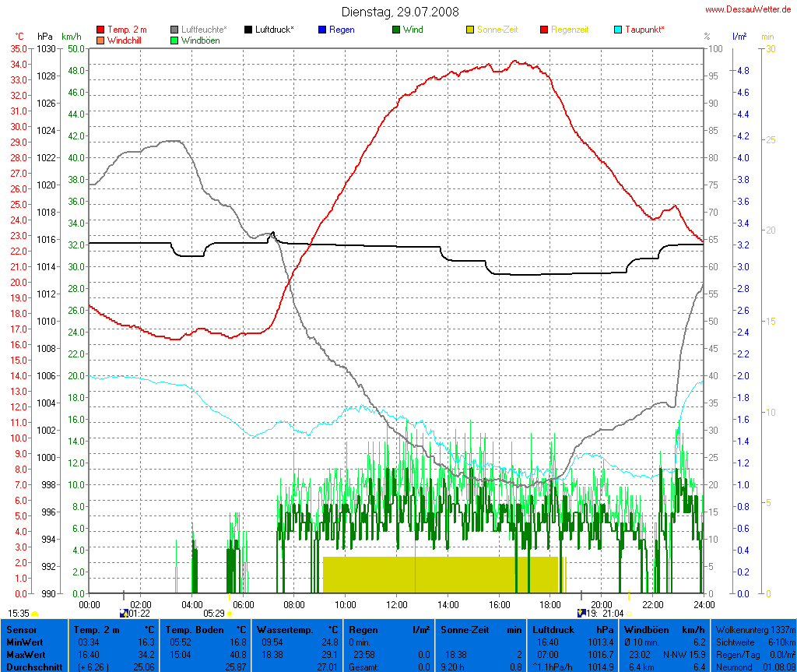Click the black Luftdruck legend square
Image resolution: width=797 pixels, height=672 pixels.
248,30
